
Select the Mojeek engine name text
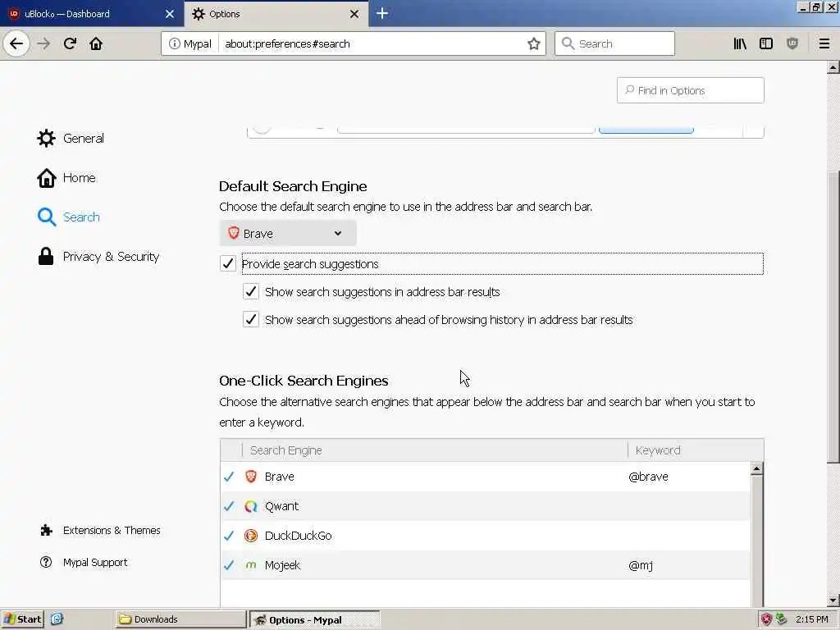coord(282,565)
